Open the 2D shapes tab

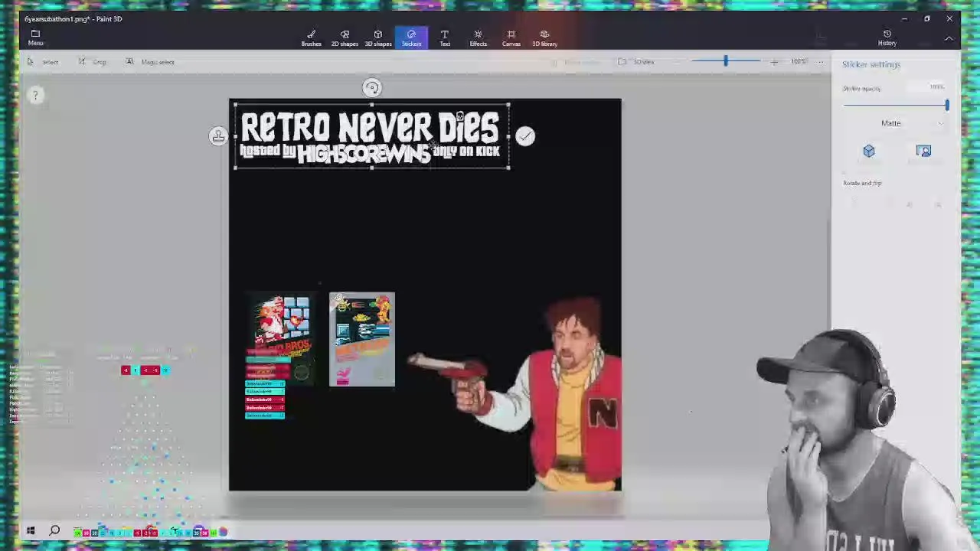tap(345, 37)
